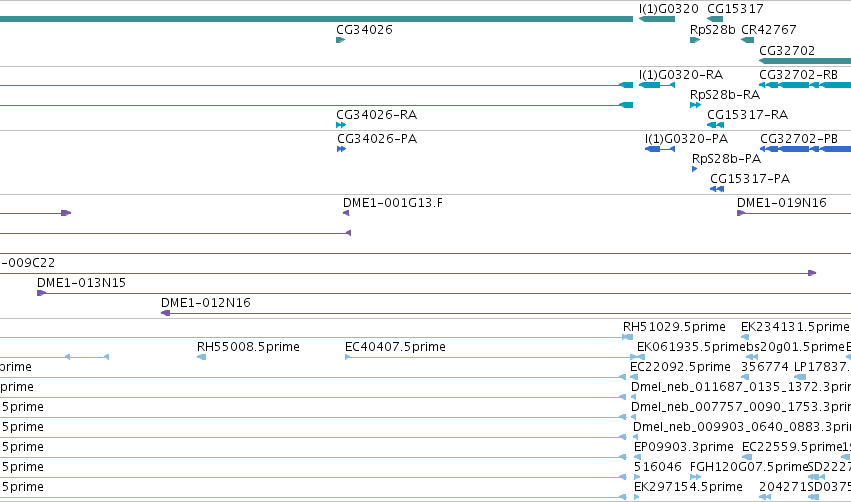
Task: Select EST label RH55008.5prime
Action: click(x=248, y=347)
